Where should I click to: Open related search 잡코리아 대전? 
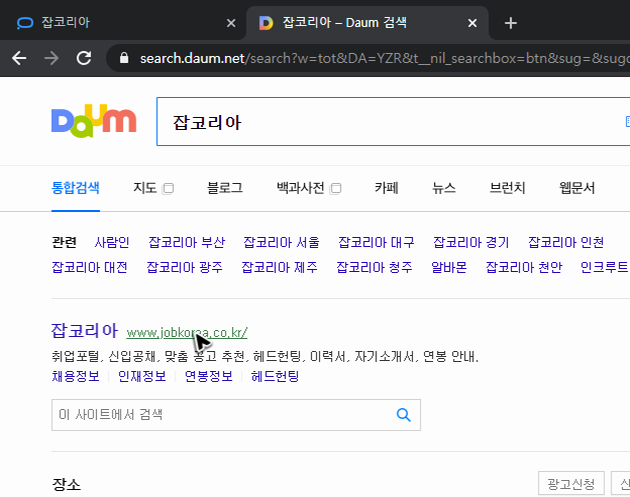(x=90, y=267)
